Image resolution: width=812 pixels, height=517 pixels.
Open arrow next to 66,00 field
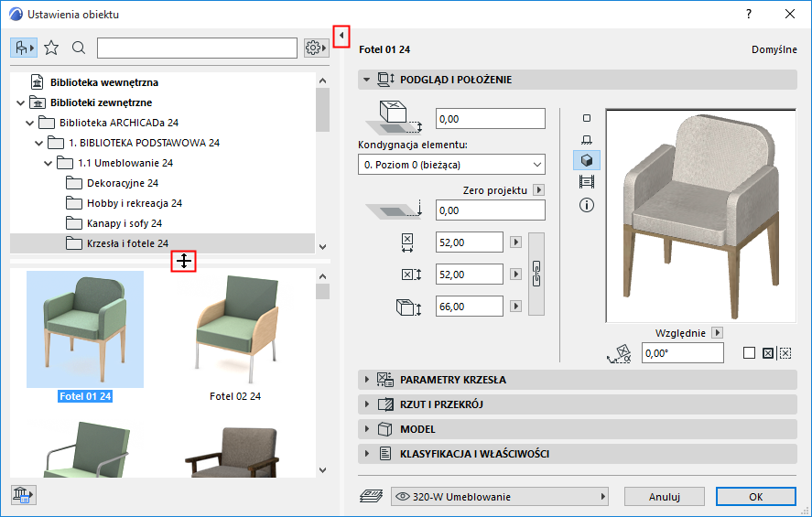515,307
